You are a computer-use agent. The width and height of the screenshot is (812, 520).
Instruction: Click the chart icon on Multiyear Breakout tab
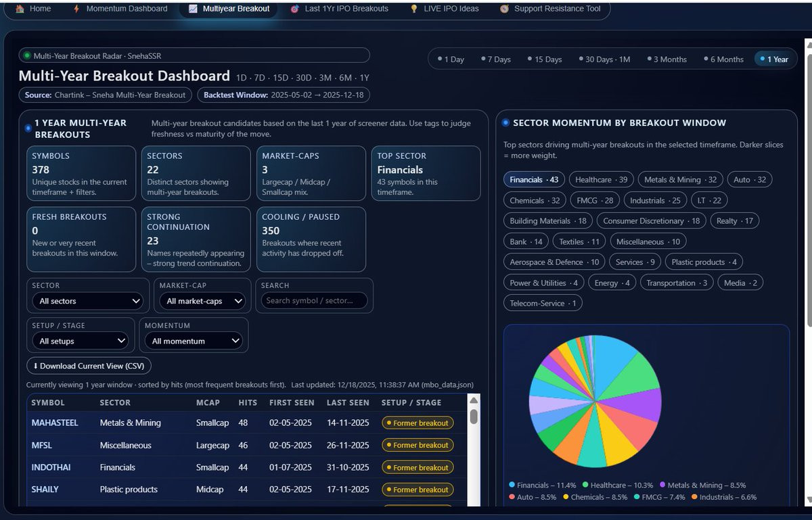click(x=193, y=9)
